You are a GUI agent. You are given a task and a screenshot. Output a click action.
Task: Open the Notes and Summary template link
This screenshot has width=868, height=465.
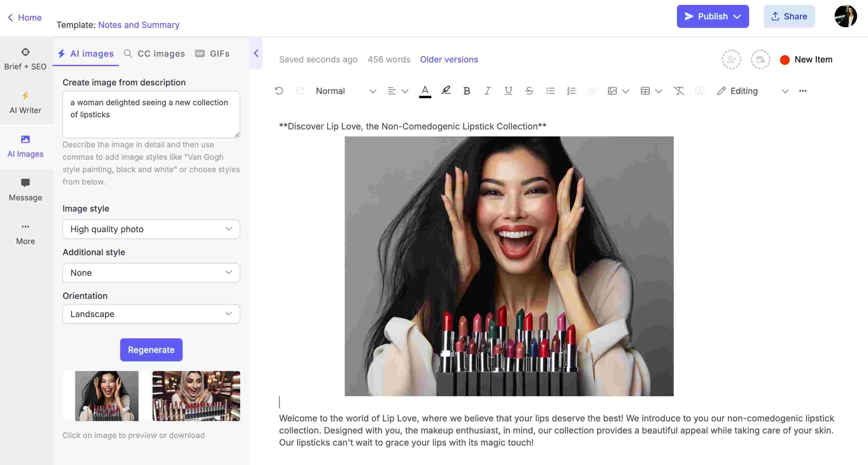pyautogui.click(x=139, y=25)
